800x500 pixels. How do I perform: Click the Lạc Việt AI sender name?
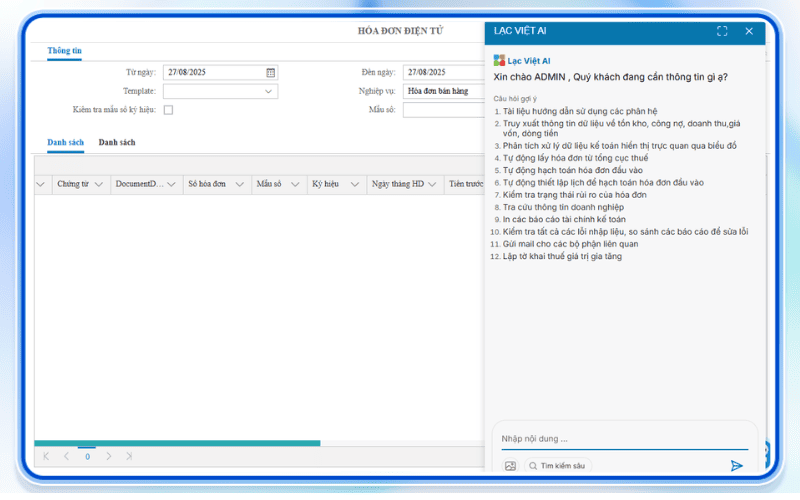[529, 61]
